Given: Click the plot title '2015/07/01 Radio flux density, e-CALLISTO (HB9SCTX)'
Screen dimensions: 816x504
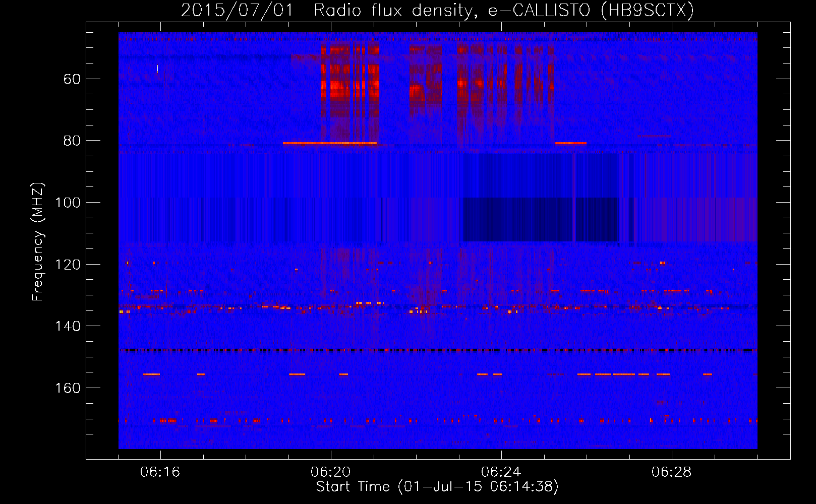Looking at the screenshot, I should coord(437,10).
